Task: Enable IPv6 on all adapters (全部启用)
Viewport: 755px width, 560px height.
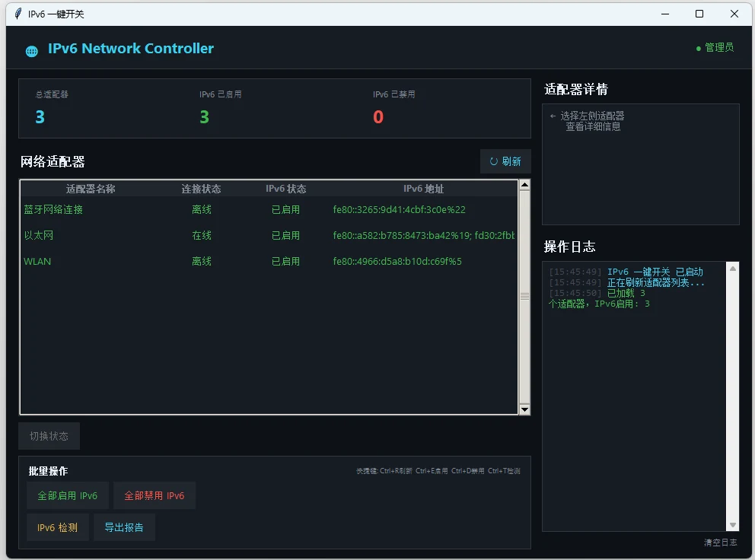Action: (x=68, y=495)
